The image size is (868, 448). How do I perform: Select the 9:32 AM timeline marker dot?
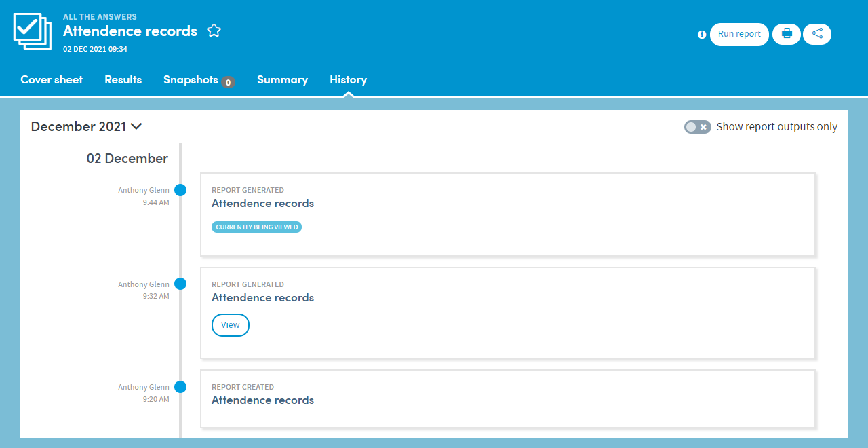(x=180, y=284)
